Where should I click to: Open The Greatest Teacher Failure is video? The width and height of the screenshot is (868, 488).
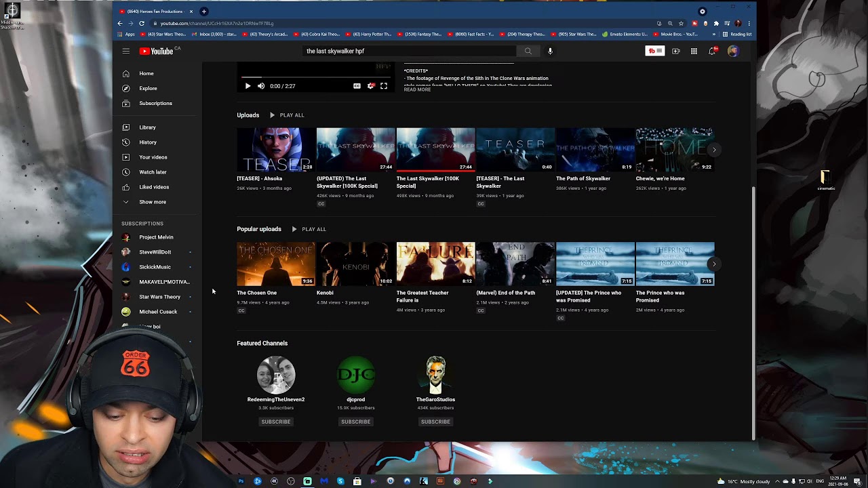click(435, 264)
